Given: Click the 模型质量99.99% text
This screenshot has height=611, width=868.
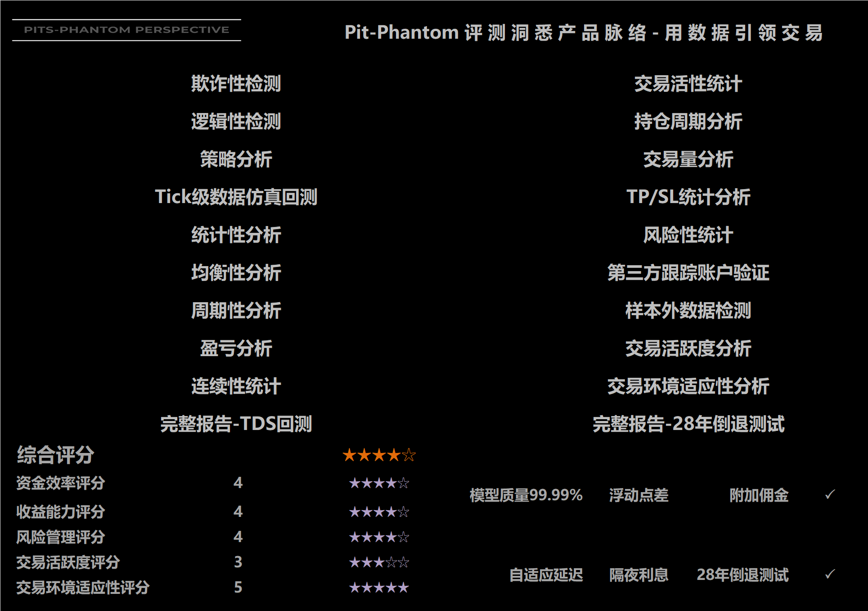Looking at the screenshot, I should point(526,495).
